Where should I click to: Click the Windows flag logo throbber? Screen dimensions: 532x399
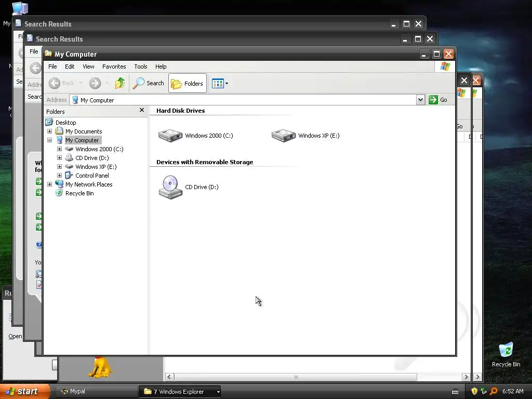445,66
